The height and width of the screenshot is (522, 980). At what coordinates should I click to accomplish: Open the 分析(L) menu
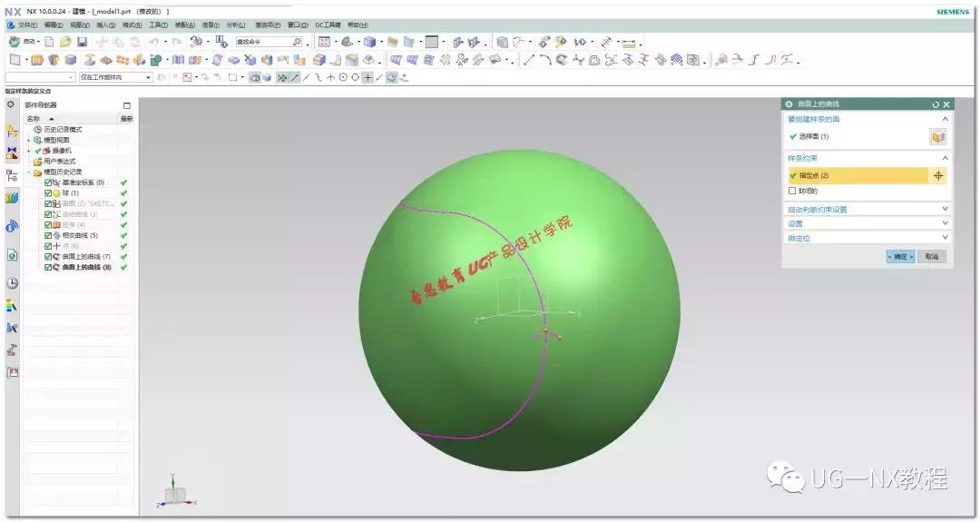click(235, 25)
